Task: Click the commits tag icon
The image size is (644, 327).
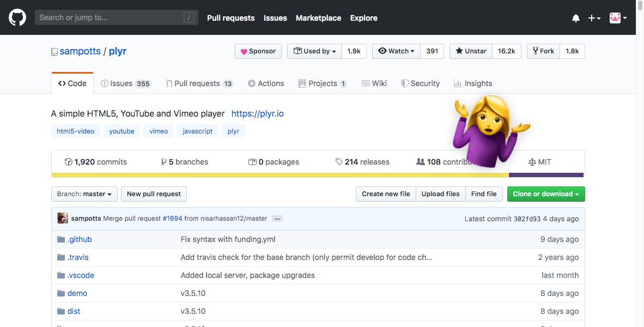Action: point(69,161)
